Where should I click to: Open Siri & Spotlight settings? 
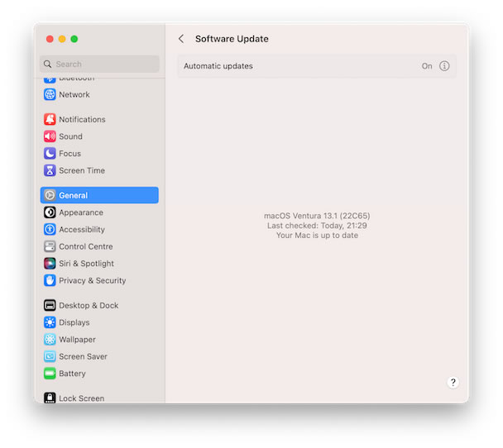(99, 264)
